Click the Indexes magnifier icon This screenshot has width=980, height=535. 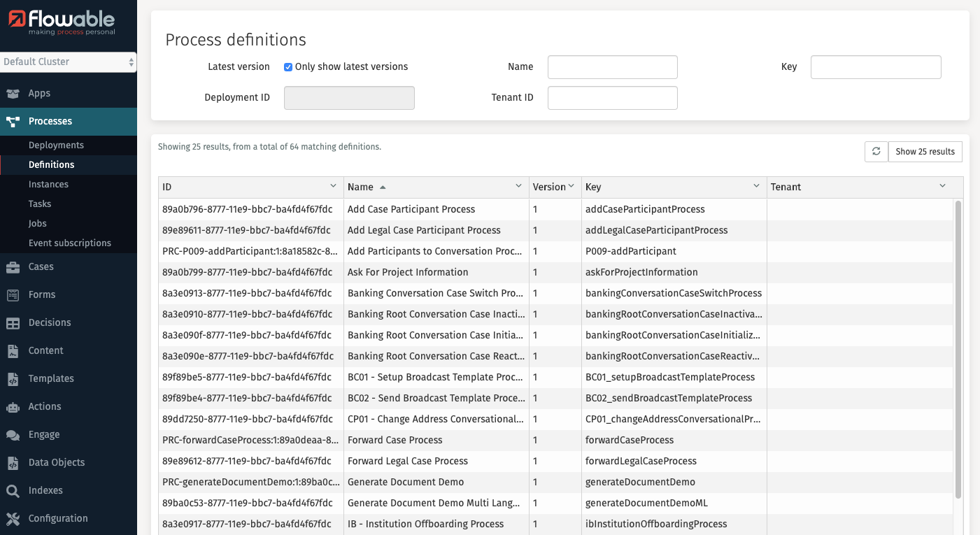pos(13,491)
